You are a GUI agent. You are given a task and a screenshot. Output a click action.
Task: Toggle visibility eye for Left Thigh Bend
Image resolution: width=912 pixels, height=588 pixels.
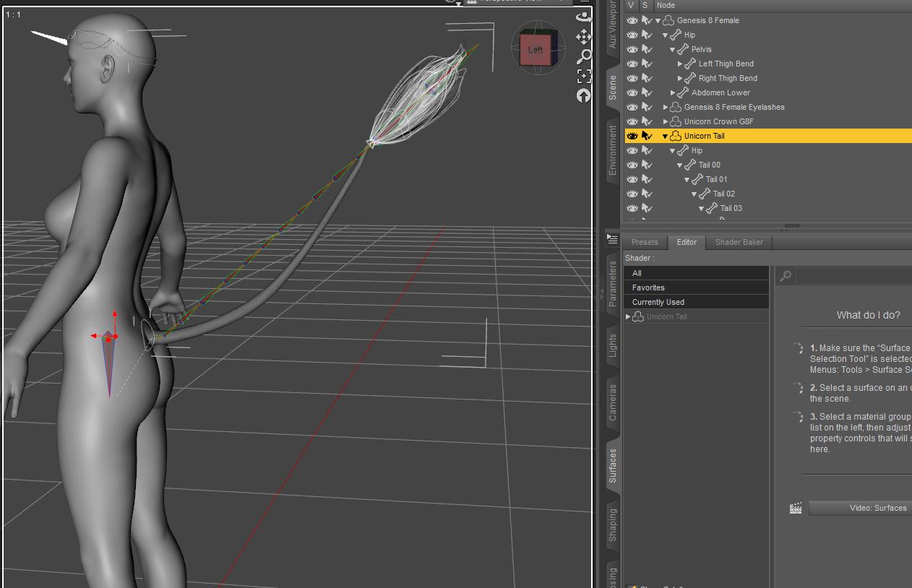[x=632, y=64]
